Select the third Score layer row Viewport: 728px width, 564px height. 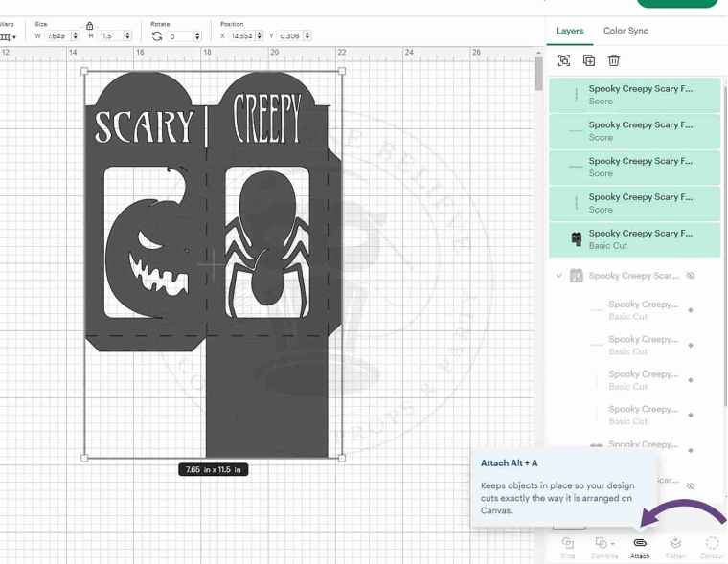pos(635,168)
